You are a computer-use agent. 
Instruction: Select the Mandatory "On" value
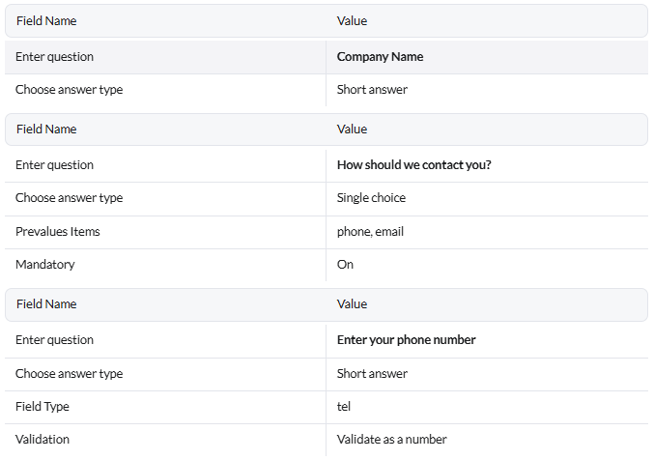345,265
